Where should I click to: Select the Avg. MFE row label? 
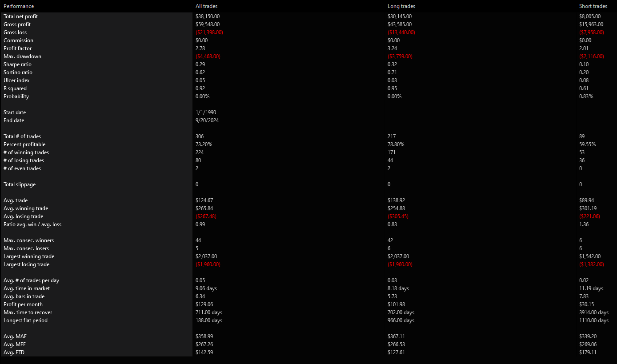(15, 344)
